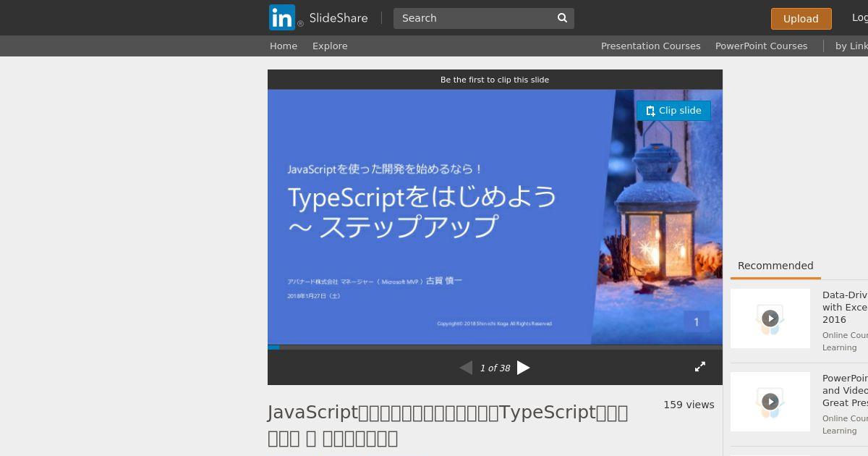868x456 pixels.
Task: Click the LinkedIn logo icon
Action: click(282, 17)
